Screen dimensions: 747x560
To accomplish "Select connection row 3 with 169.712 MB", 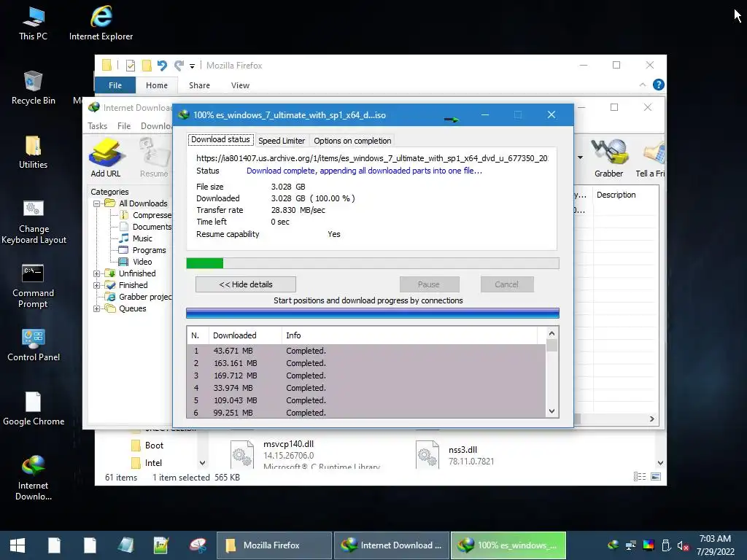I will click(366, 376).
